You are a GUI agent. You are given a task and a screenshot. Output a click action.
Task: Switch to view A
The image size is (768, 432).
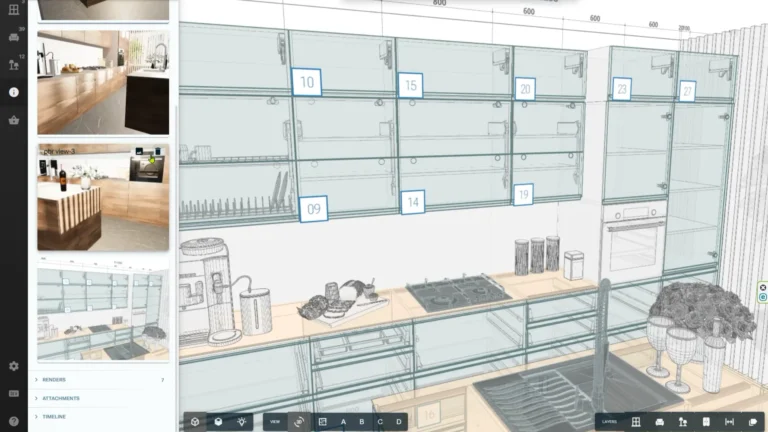[x=343, y=422]
